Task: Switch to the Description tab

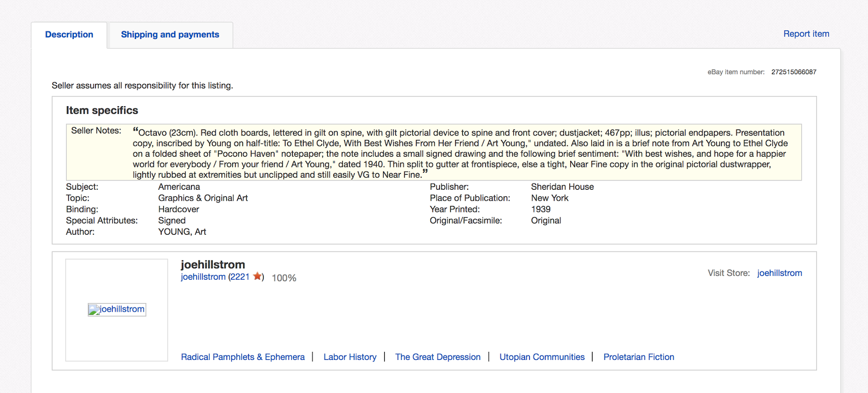Action: (x=69, y=35)
